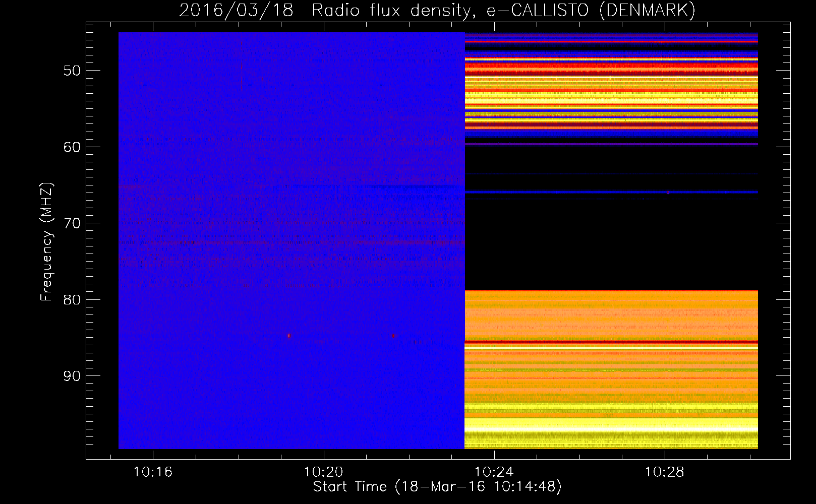
Task: Click the 10:20 time tick label
Action: click(x=323, y=472)
